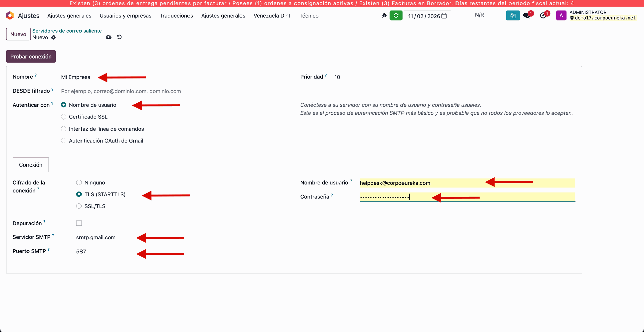Image resolution: width=644 pixels, height=332 pixels.
Task: Choose SSL/TLS connection encryption
Action: 79,206
